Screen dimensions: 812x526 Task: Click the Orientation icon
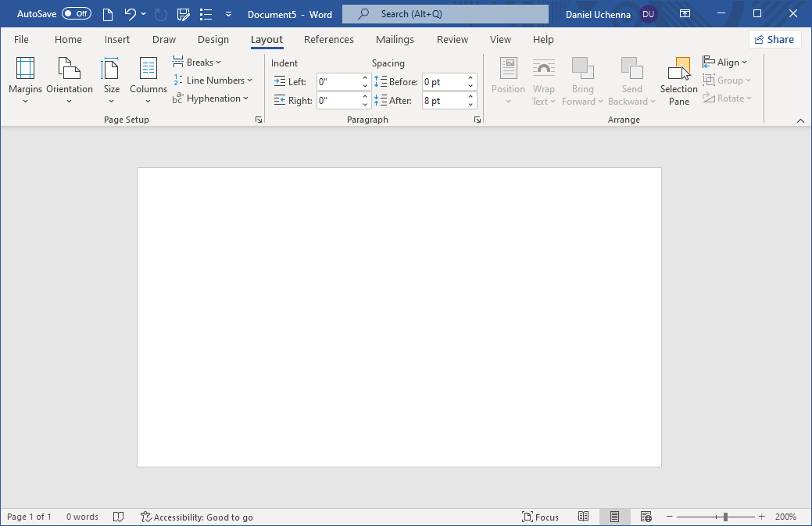coord(70,70)
